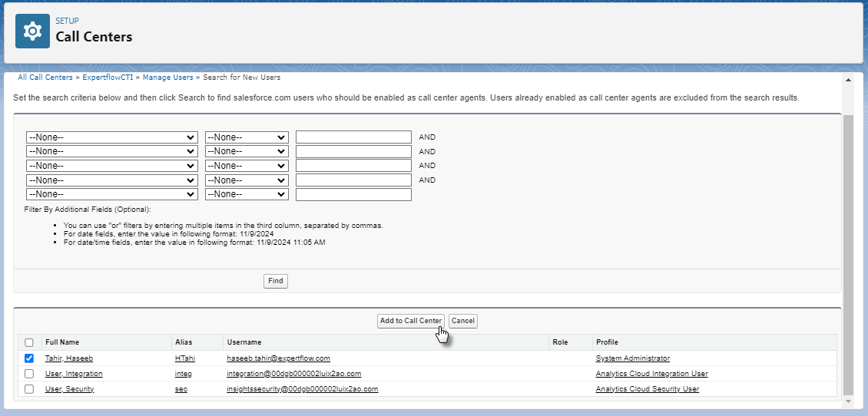Click the scroll down arrow on scrollbar
The height and width of the screenshot is (416, 868).
[x=848, y=401]
